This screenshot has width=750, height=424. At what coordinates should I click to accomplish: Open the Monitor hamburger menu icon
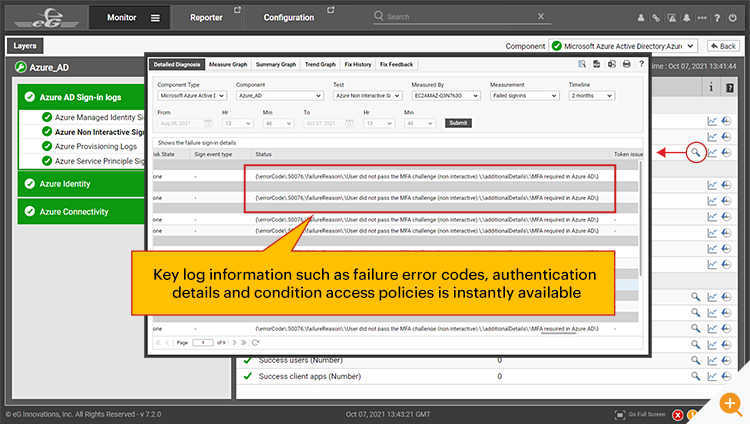pos(155,18)
